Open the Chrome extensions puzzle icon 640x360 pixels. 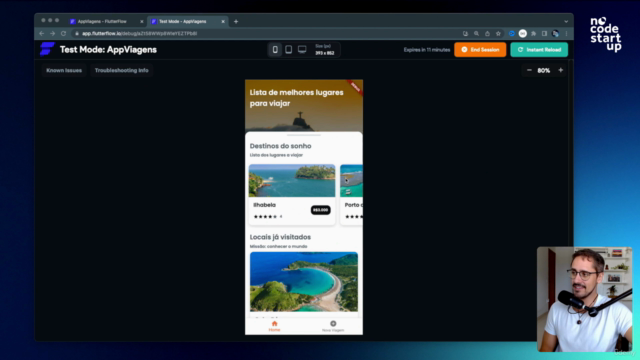click(x=533, y=33)
